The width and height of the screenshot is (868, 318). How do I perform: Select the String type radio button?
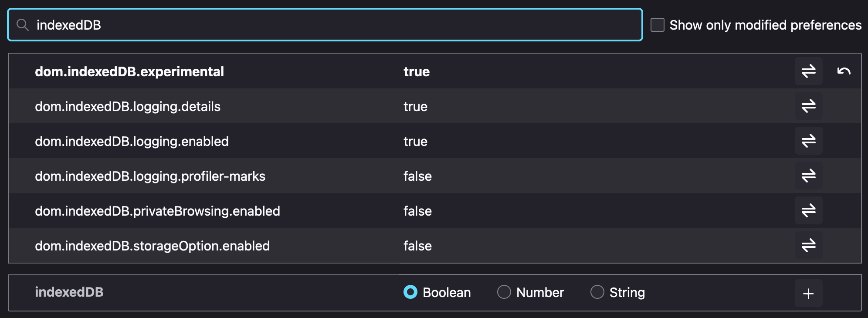597,292
